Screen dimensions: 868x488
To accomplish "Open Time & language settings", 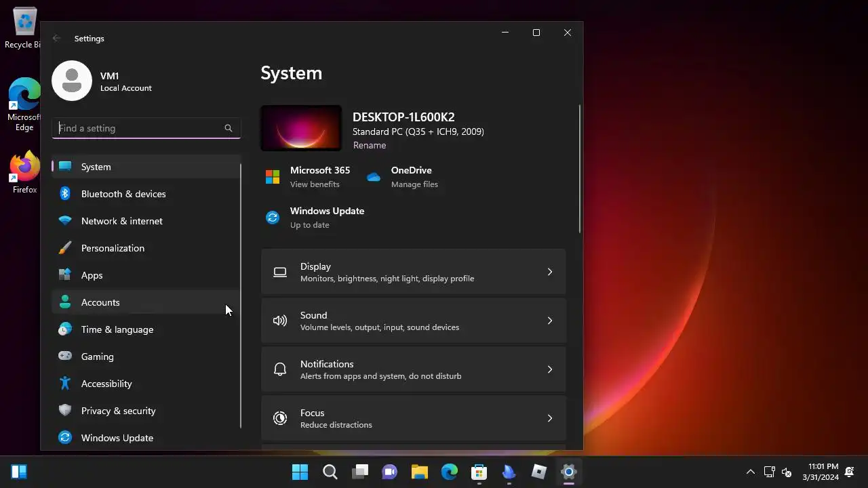I will pyautogui.click(x=146, y=329).
